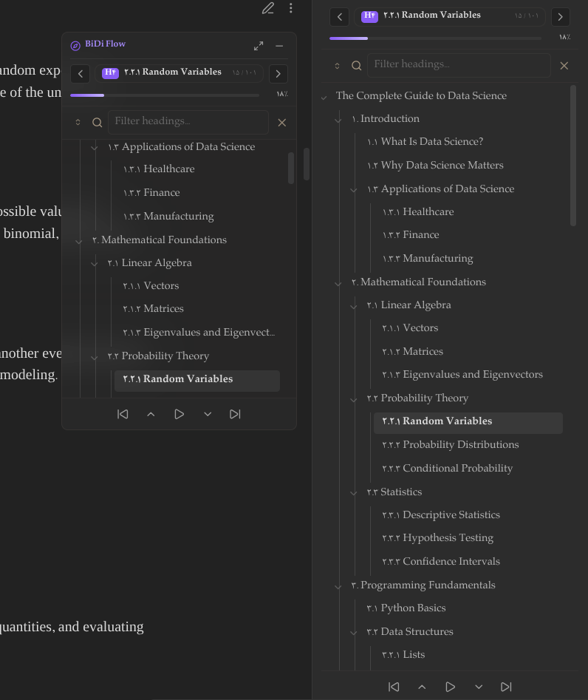Viewport: 588px width, 700px height.
Task: Click the pencil edit icon above the note
Action: click(x=267, y=8)
